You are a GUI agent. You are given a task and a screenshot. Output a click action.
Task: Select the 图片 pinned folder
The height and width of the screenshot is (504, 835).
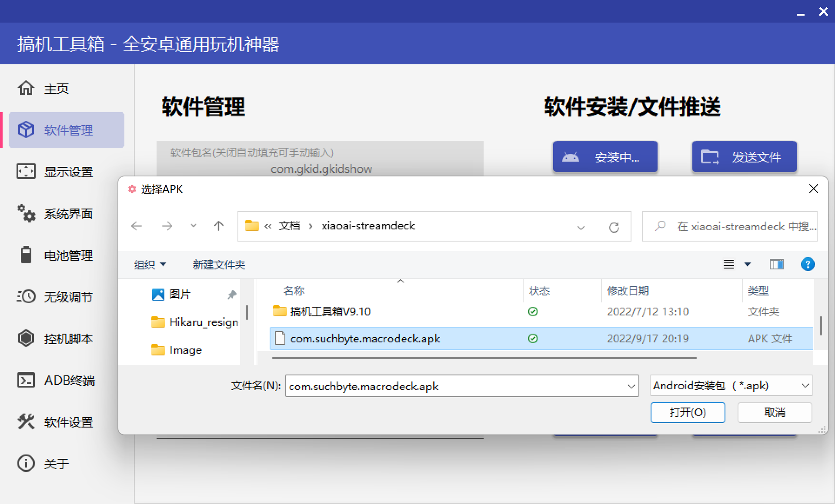(180, 294)
